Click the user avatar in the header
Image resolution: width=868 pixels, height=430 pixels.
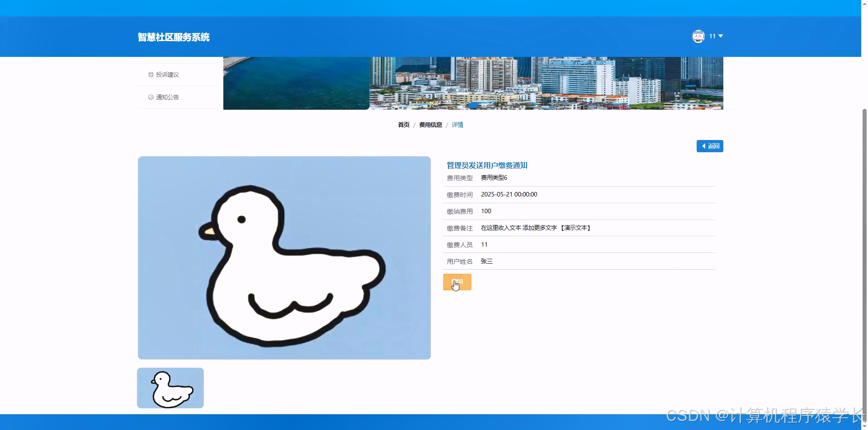698,36
